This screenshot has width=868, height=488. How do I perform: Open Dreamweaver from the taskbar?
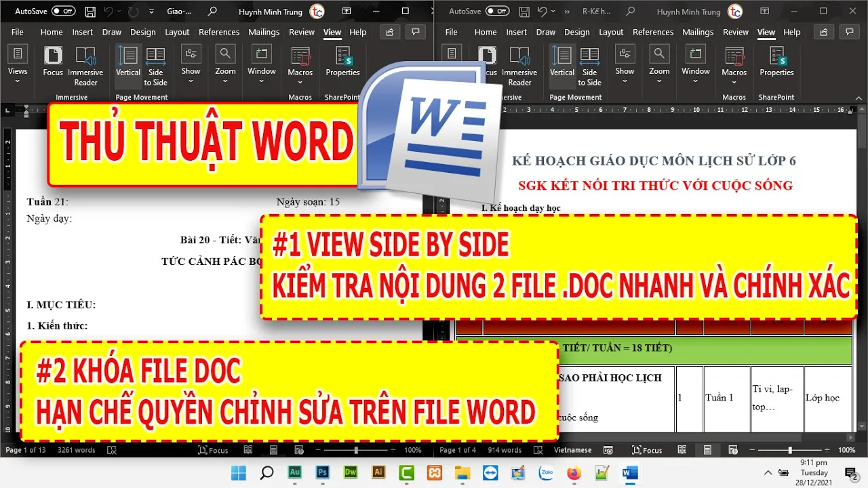351,472
